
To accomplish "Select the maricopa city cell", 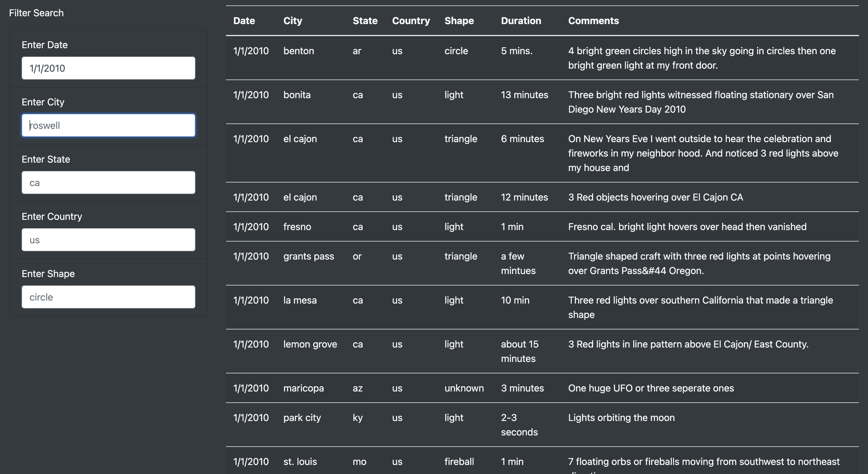I will 303,388.
